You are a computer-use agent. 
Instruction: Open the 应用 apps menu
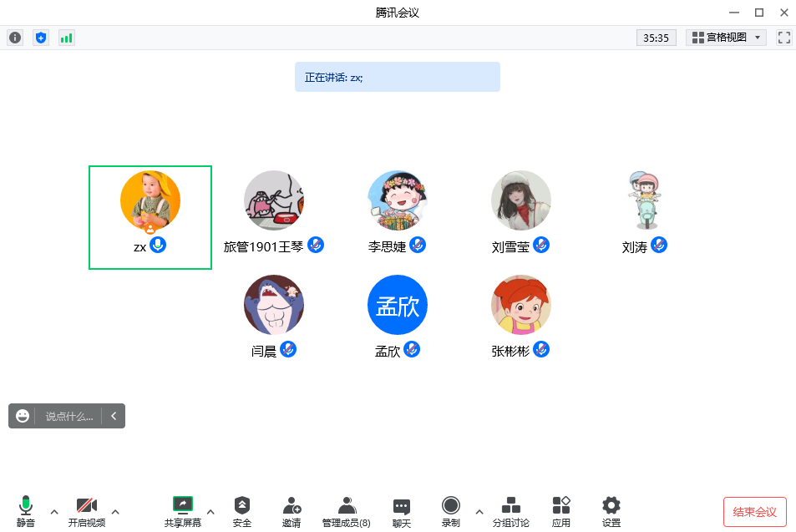pyautogui.click(x=561, y=512)
